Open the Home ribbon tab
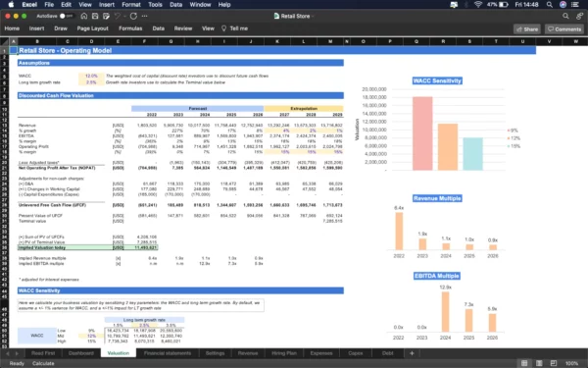Image resolution: width=588 pixels, height=368 pixels. tap(12, 28)
